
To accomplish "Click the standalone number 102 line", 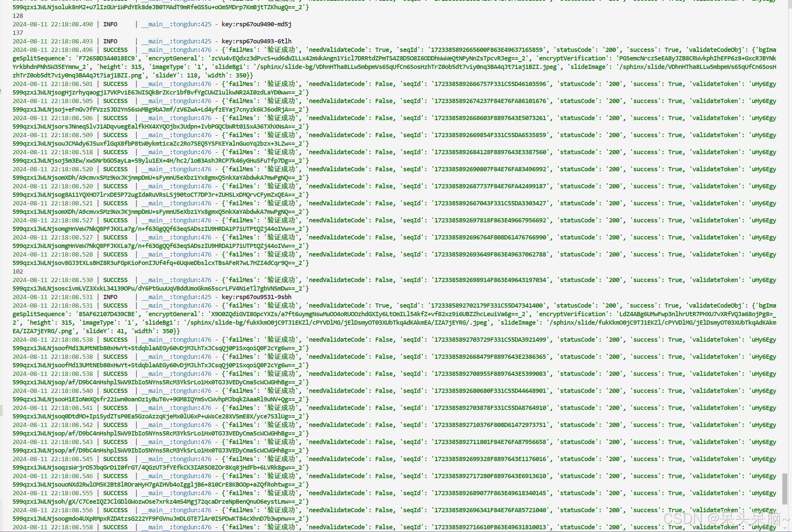I will (18, 272).
